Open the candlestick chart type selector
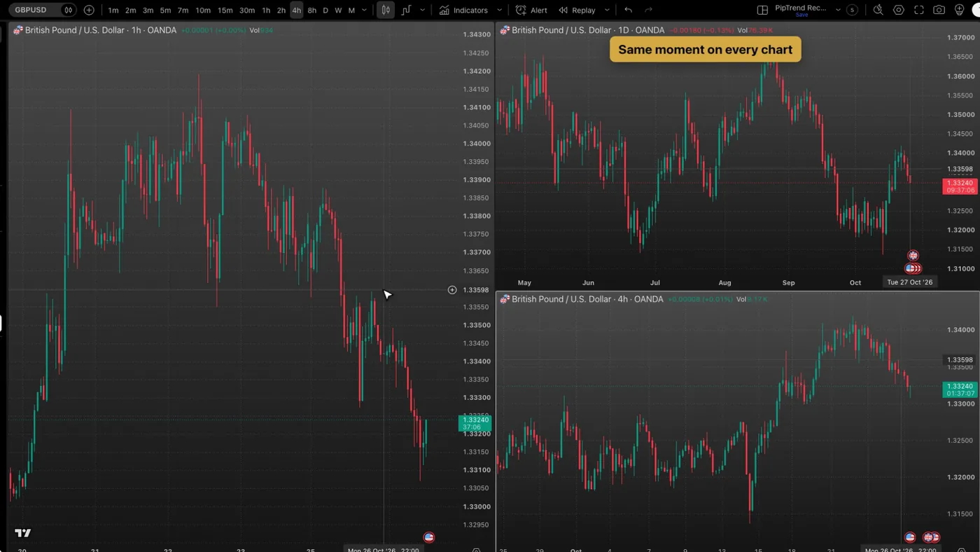 point(386,10)
